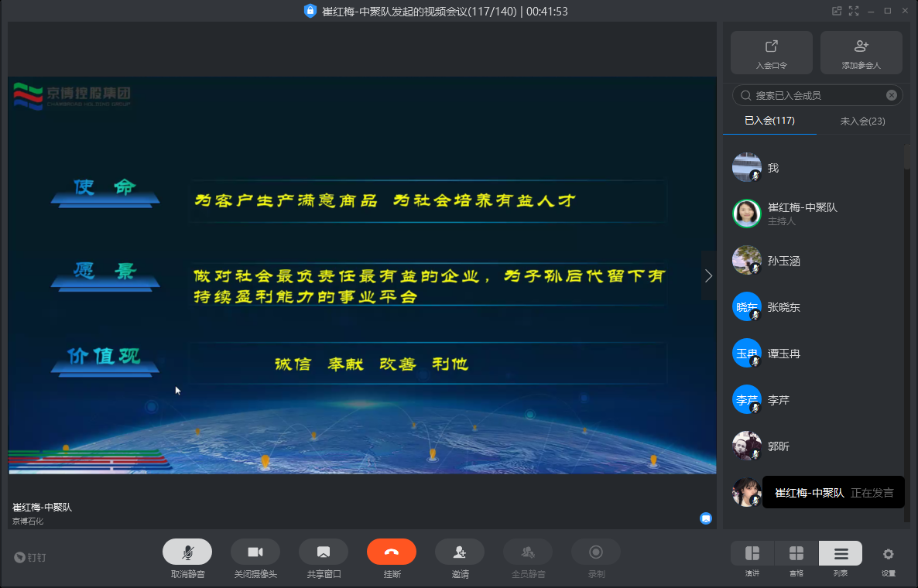The image size is (918, 588).
Task: Click 添加参会人 add participant button
Action: [861, 53]
